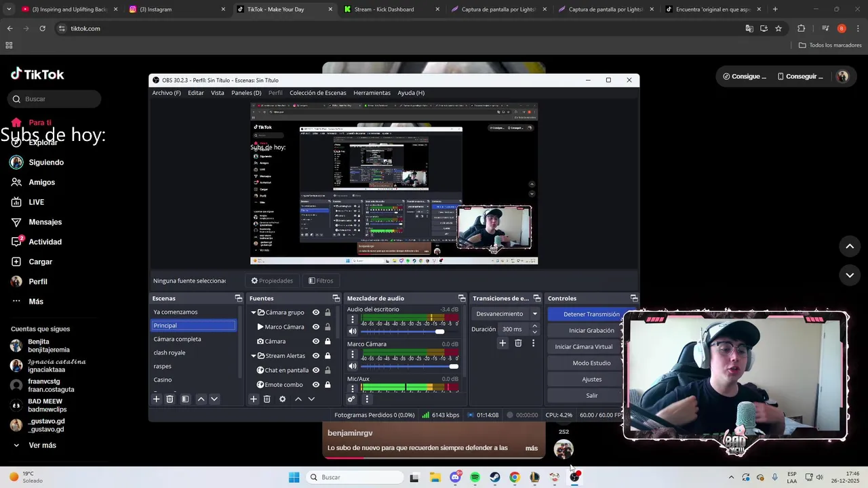Open Editar menu in OBS
This screenshot has height=488, width=868.
click(x=196, y=93)
